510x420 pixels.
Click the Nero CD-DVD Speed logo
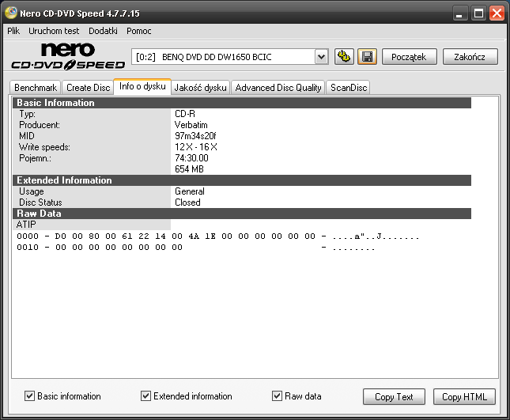point(68,56)
